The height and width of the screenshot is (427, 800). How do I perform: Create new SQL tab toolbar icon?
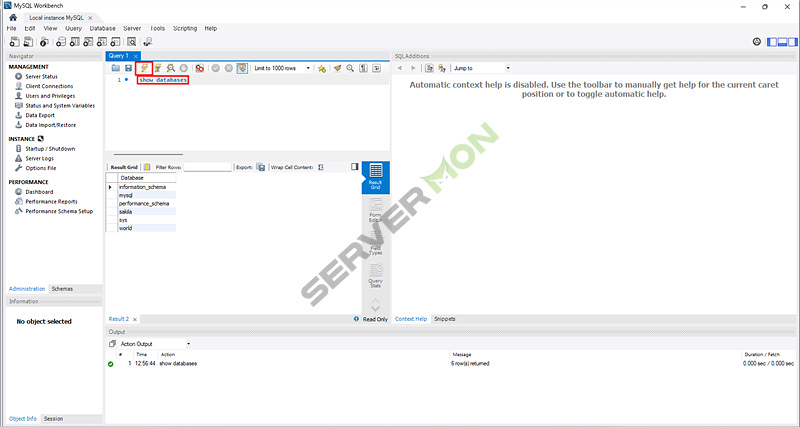pyautogui.click(x=14, y=42)
